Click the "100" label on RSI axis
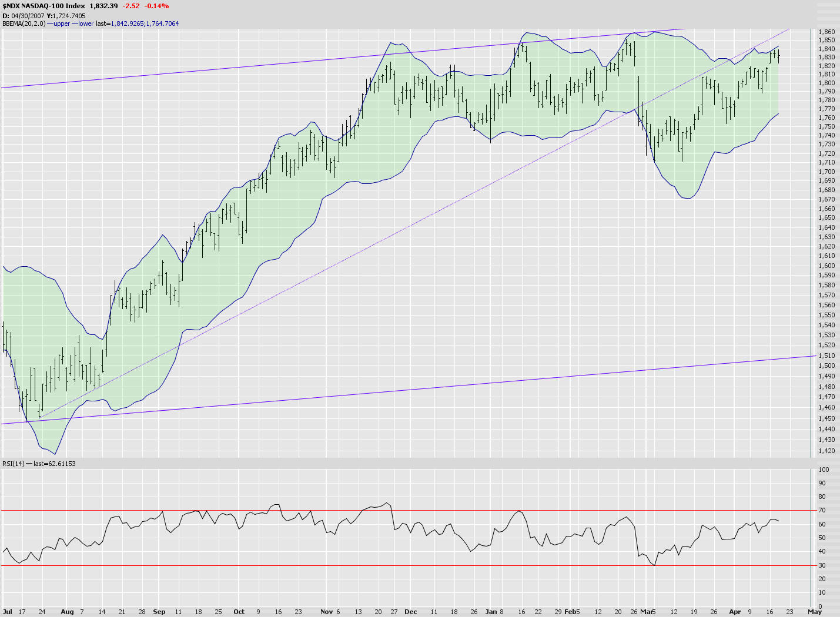This screenshot has height=617, width=840. (824, 470)
